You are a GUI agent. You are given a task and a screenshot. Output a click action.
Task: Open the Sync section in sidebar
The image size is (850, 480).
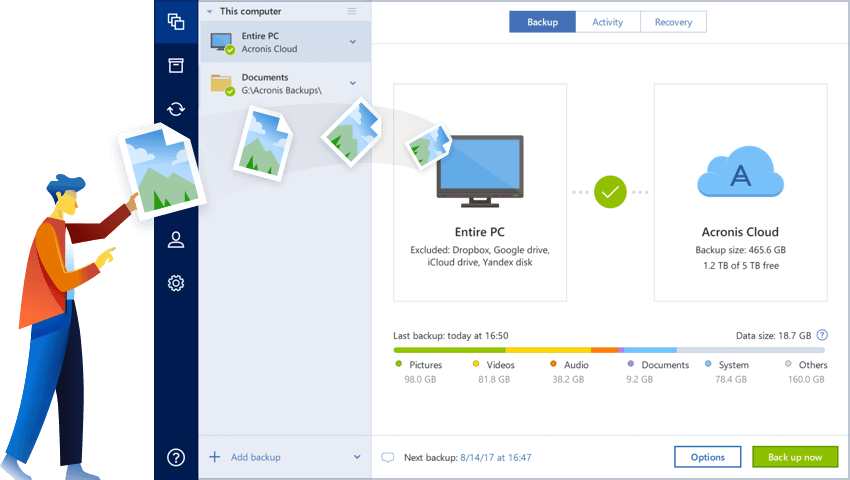coord(176,109)
